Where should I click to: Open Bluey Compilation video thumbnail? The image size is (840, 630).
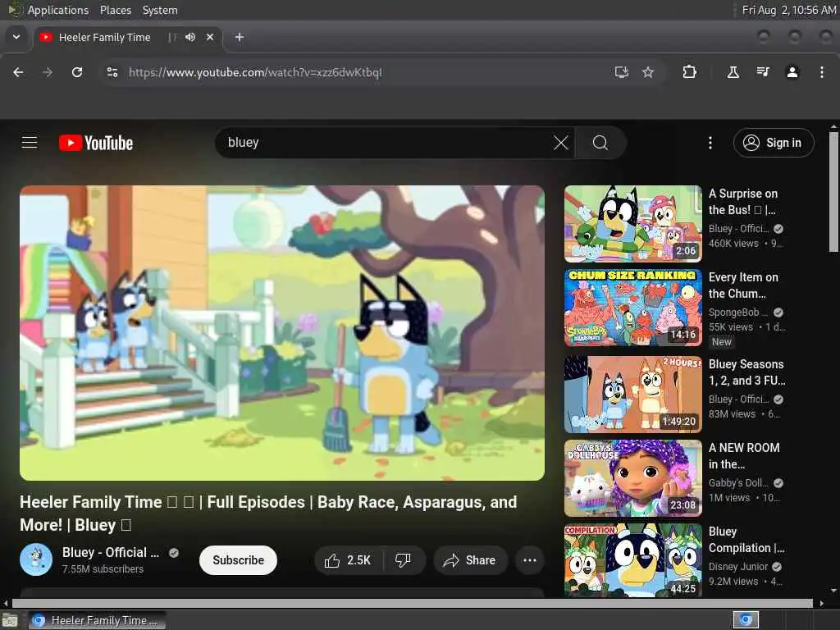coord(632,560)
